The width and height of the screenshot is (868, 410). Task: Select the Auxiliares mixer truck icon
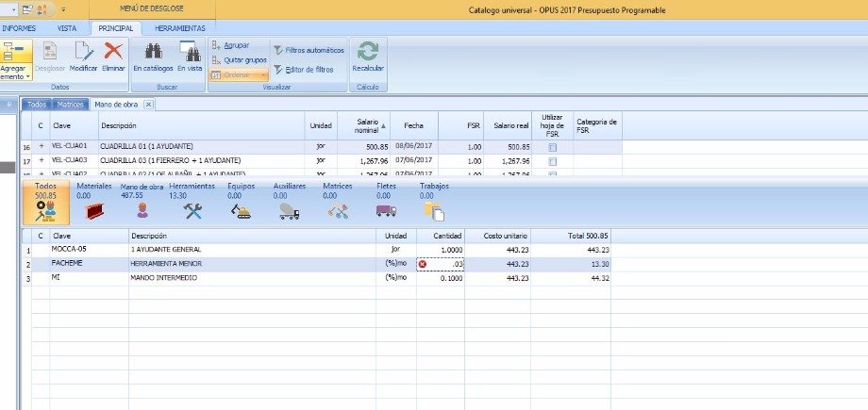click(x=289, y=212)
